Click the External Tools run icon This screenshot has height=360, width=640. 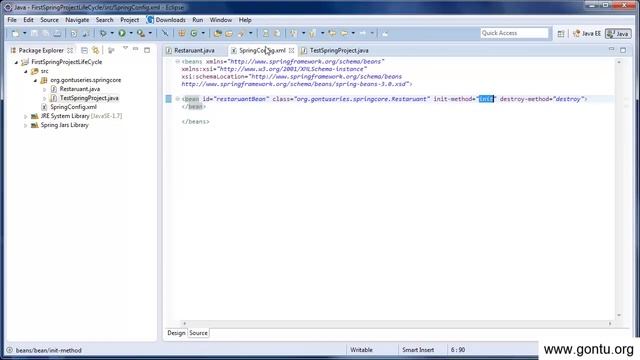[x=141, y=33]
